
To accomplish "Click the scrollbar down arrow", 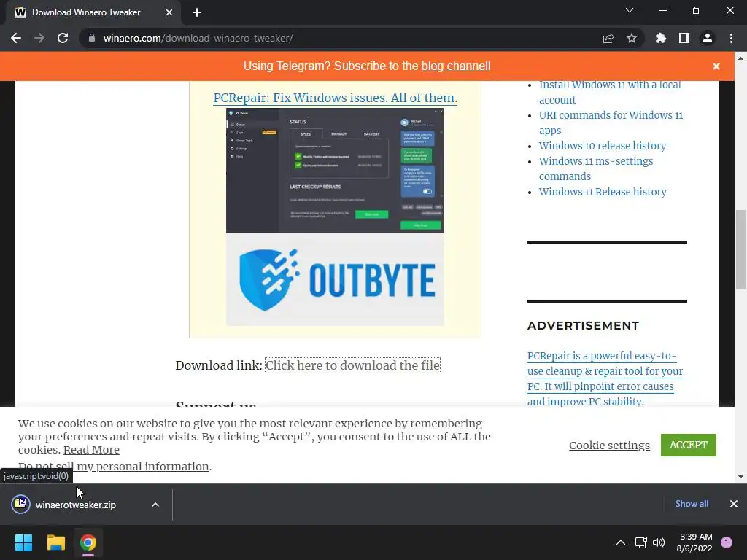I will [740, 477].
